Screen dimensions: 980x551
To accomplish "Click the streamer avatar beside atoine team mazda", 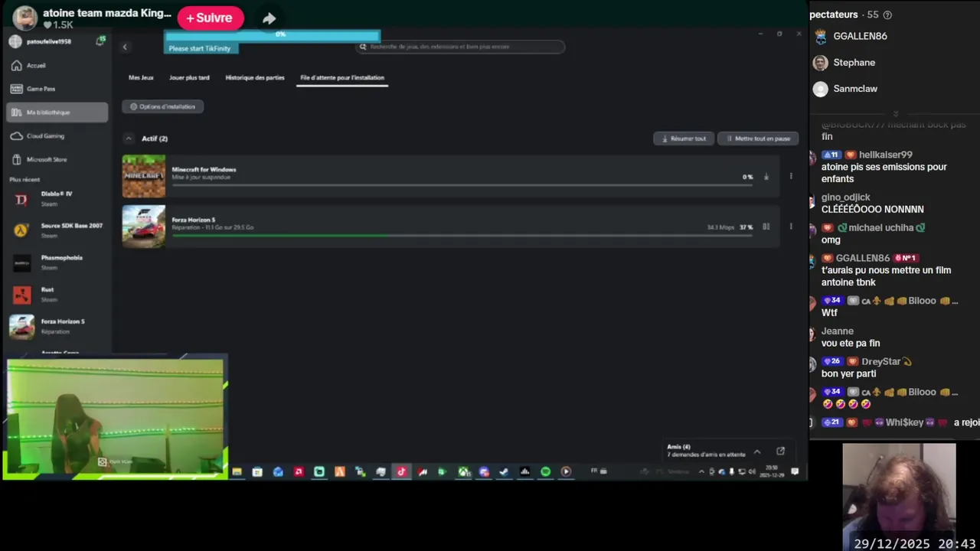I will 25,18.
